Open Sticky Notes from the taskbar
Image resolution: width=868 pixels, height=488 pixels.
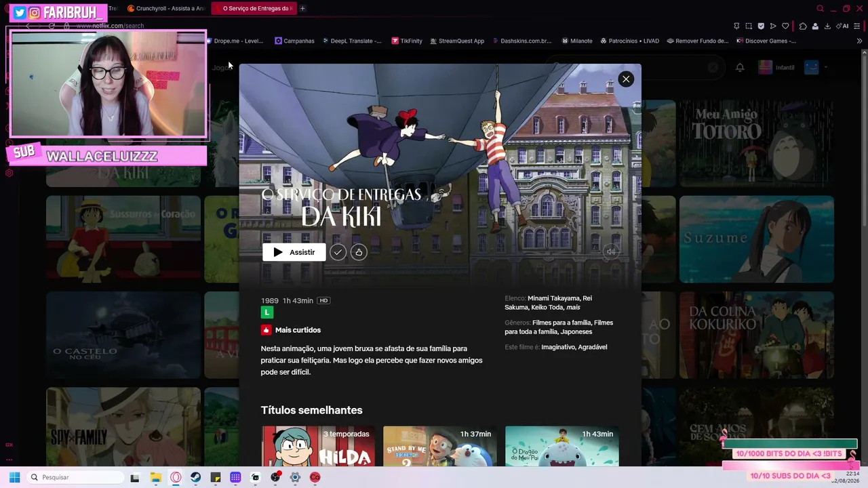(216, 477)
